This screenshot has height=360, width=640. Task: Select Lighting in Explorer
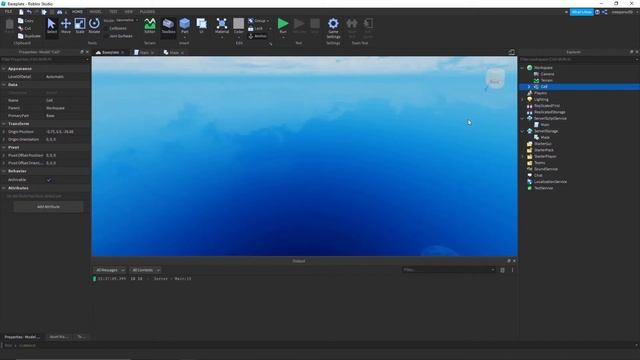pos(541,99)
